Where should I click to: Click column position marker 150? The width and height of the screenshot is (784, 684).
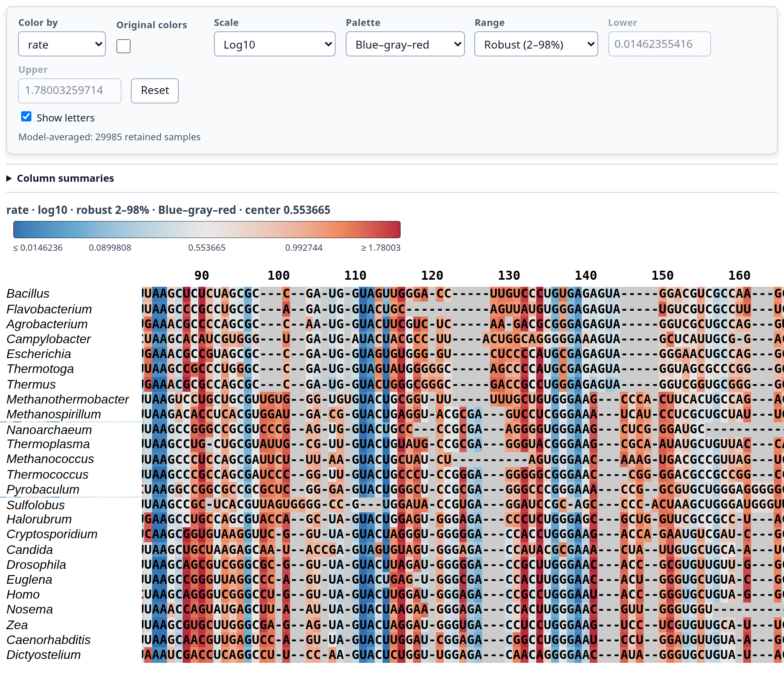662,275
